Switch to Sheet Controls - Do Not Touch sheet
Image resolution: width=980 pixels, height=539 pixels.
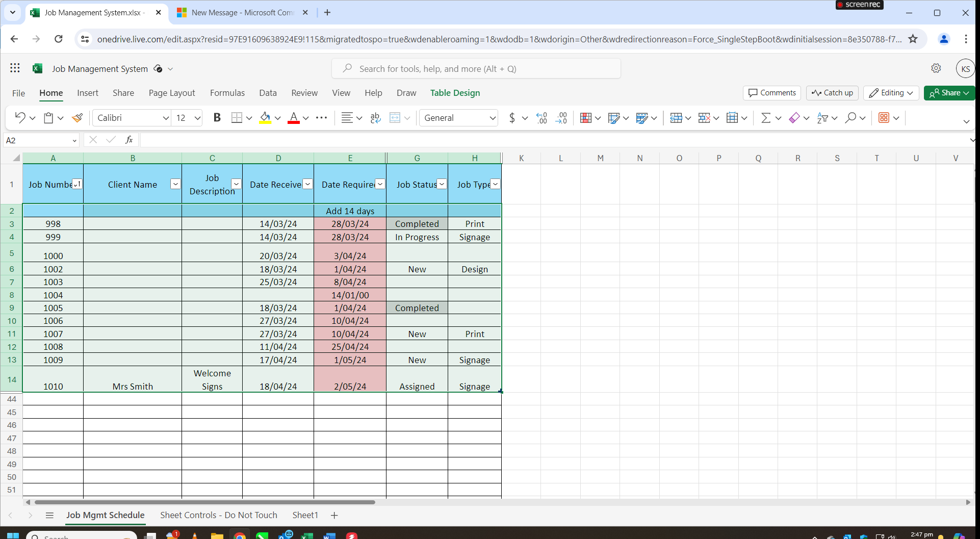(219, 515)
